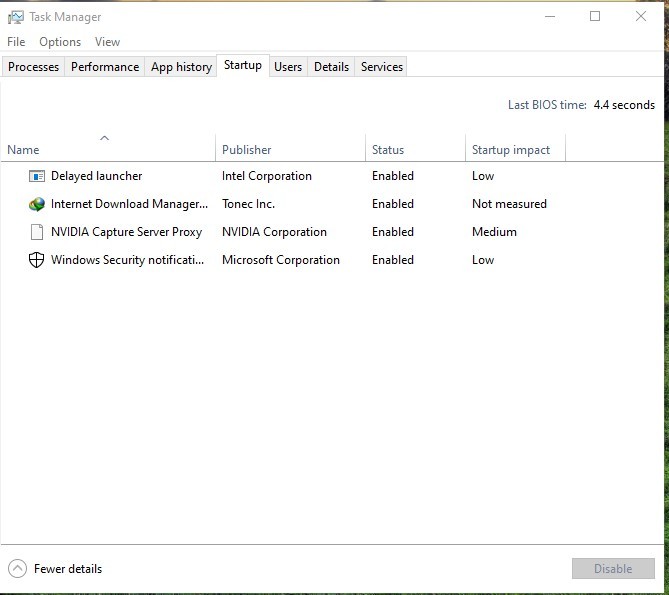Close the Task Manager window
This screenshot has height=595, width=669.
(640, 17)
